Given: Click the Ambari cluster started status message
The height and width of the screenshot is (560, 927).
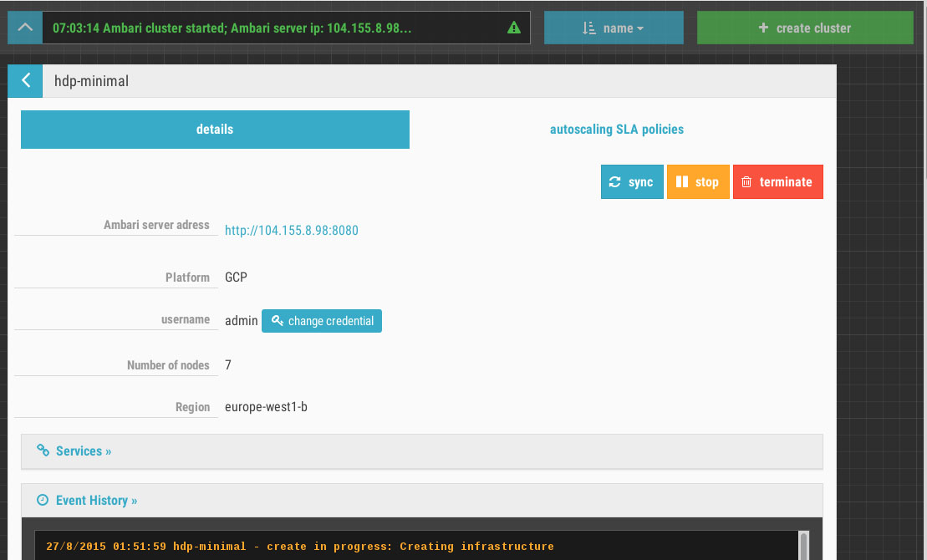Looking at the screenshot, I should [x=232, y=28].
